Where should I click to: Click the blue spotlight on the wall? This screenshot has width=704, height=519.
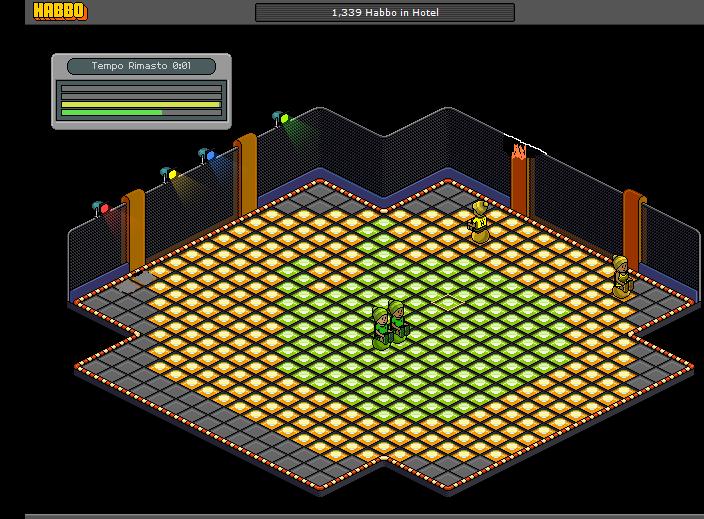(x=207, y=155)
